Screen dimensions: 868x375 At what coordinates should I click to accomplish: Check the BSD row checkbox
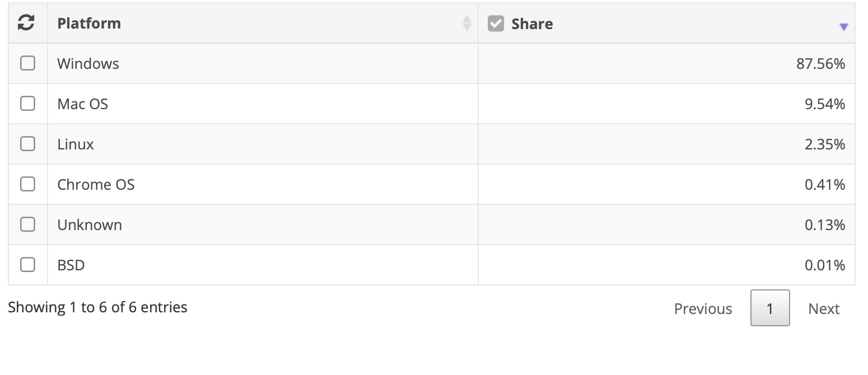point(27,265)
